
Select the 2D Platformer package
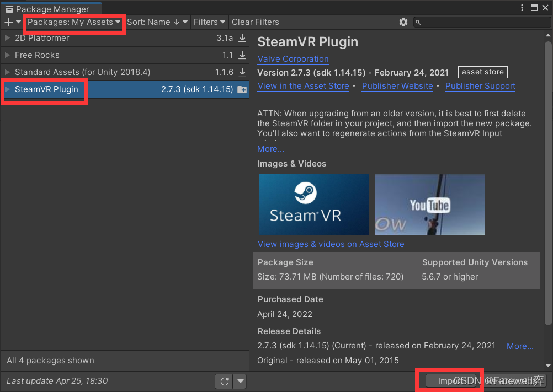125,38
